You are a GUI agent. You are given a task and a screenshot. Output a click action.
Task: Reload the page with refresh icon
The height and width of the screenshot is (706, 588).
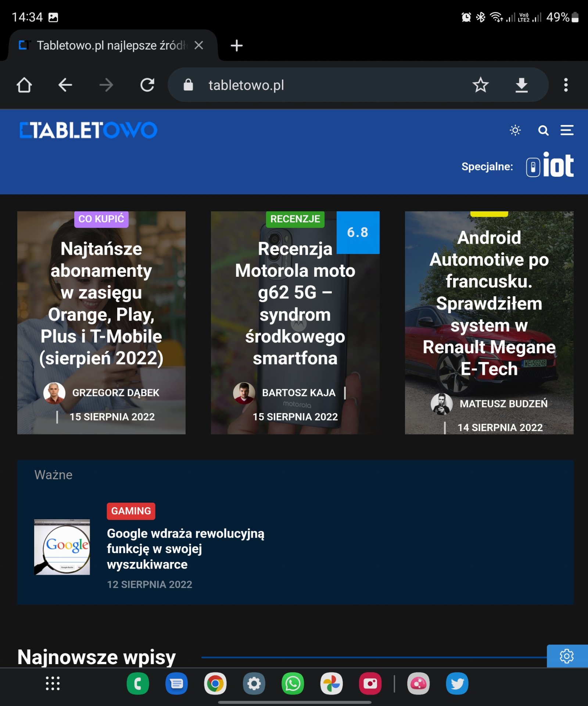pos(147,85)
